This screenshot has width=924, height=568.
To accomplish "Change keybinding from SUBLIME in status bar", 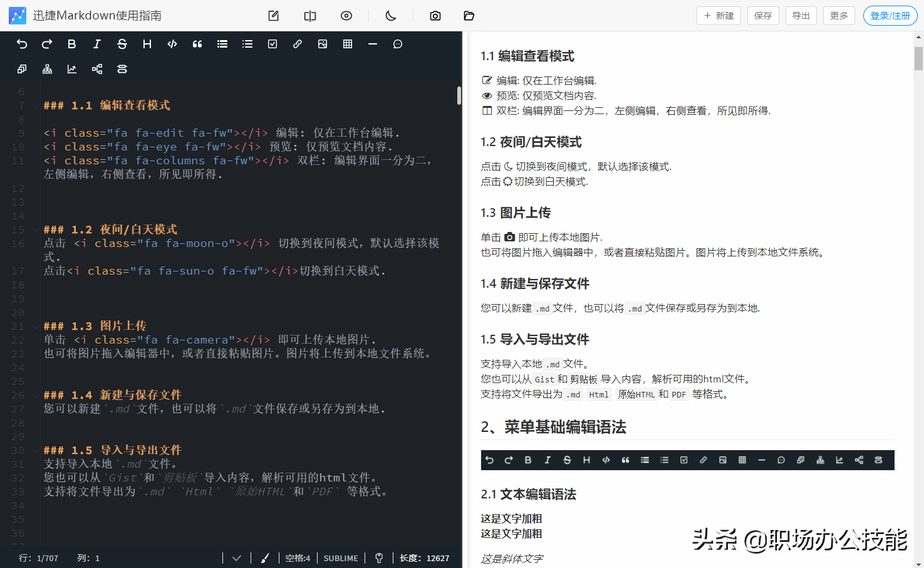I will [340, 557].
